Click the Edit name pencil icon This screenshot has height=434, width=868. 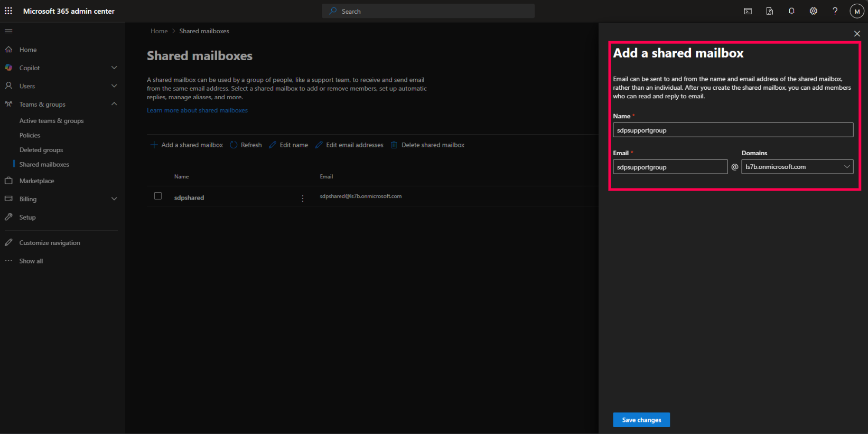click(x=273, y=145)
